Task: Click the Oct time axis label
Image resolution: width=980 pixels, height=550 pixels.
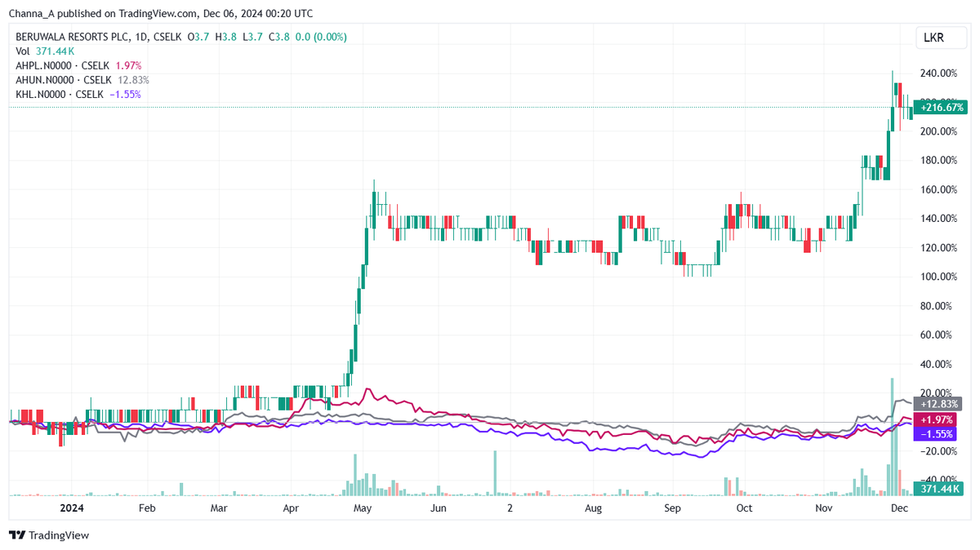Action: (744, 508)
